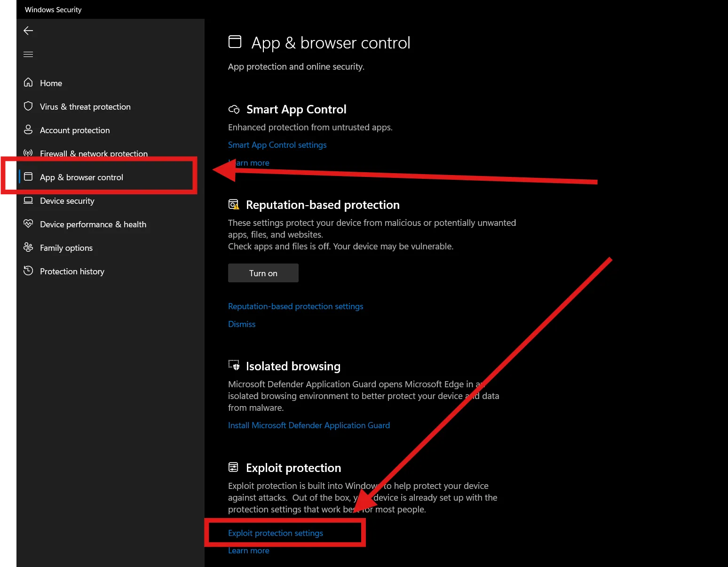
Task: Select the Home icon in the sidebar
Action: [28, 83]
